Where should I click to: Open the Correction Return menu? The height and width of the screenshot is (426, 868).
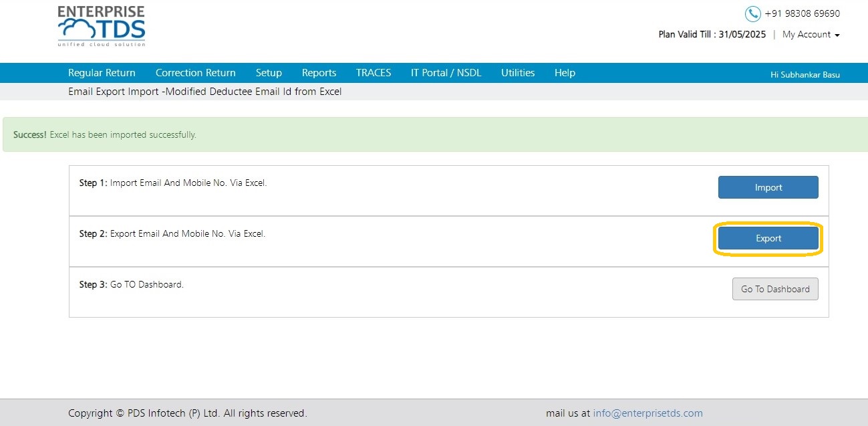tap(196, 73)
